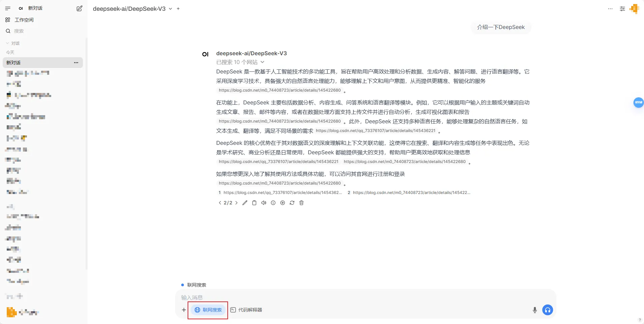
Task: Open the qq_73376107 link after 满足不同场景的需求
Action: tap(376, 131)
